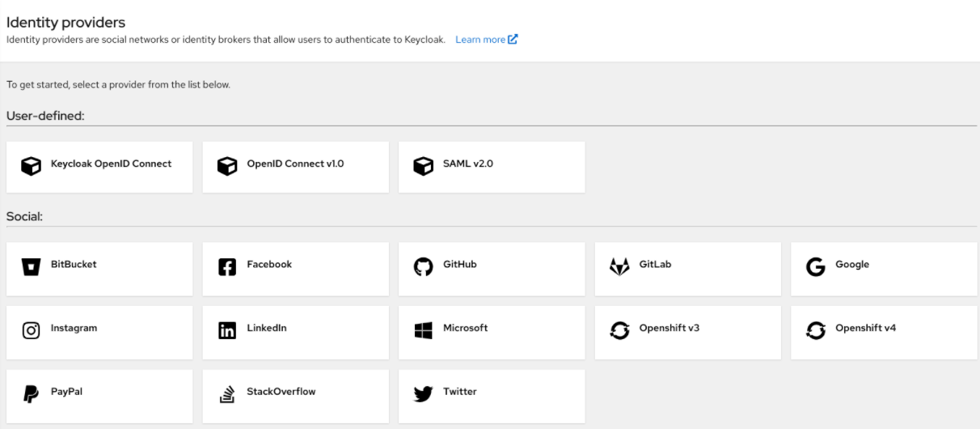This screenshot has height=429, width=980.
Task: Select the SAML v2.0 provider card
Action: pyautogui.click(x=491, y=167)
